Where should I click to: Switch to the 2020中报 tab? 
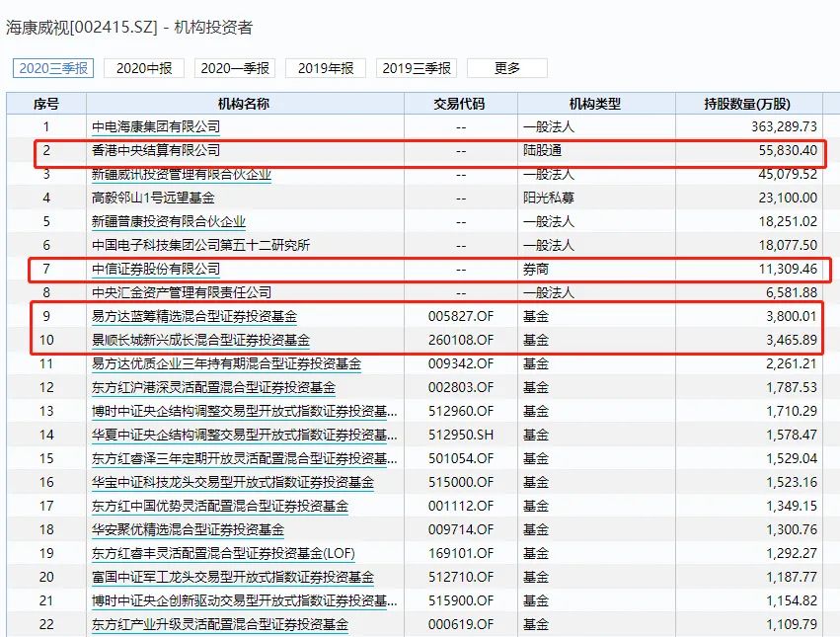(x=144, y=68)
